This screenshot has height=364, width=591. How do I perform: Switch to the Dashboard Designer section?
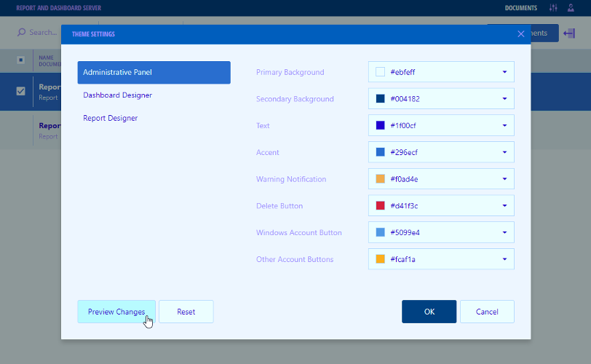click(x=117, y=95)
